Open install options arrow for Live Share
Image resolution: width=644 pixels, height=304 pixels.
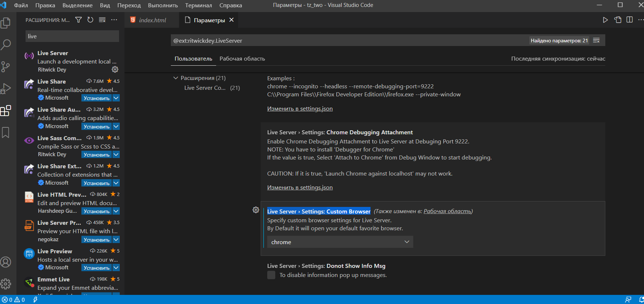click(x=116, y=98)
